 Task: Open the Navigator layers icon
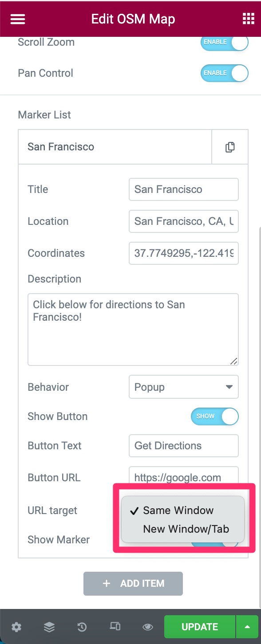(49, 627)
